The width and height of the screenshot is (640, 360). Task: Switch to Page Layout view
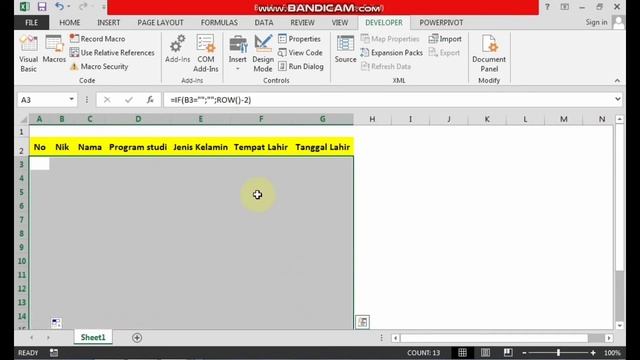(x=485, y=353)
